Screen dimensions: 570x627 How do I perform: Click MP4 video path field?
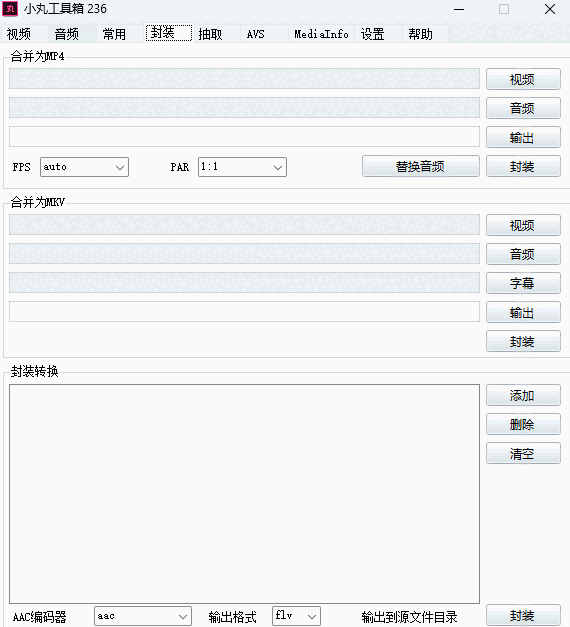coord(244,78)
